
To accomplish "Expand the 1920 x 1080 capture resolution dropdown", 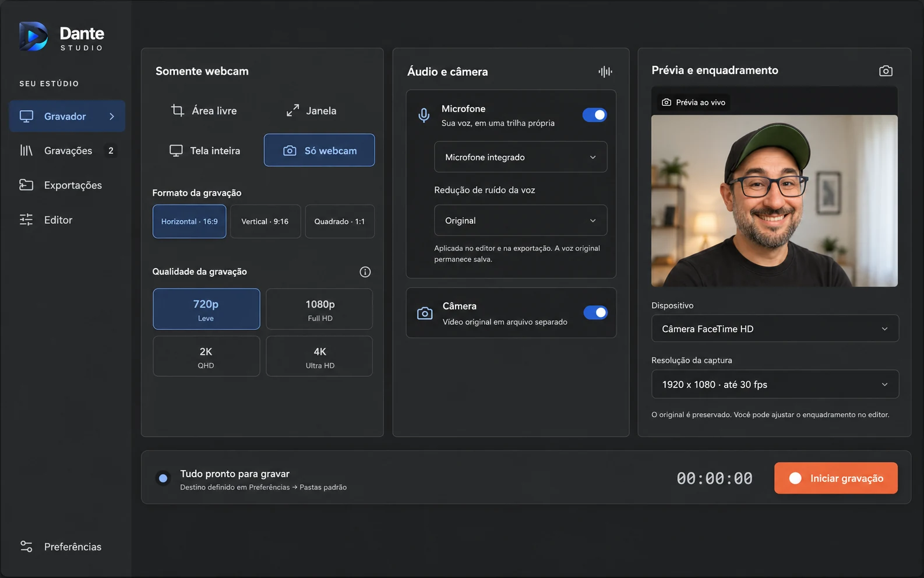I will click(x=775, y=385).
